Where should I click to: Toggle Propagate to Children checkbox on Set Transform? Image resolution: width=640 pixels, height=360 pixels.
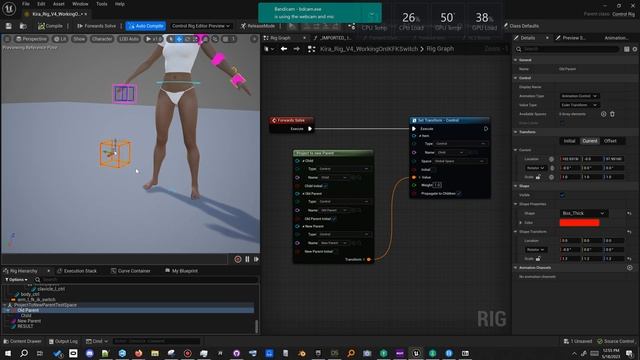coord(459,193)
